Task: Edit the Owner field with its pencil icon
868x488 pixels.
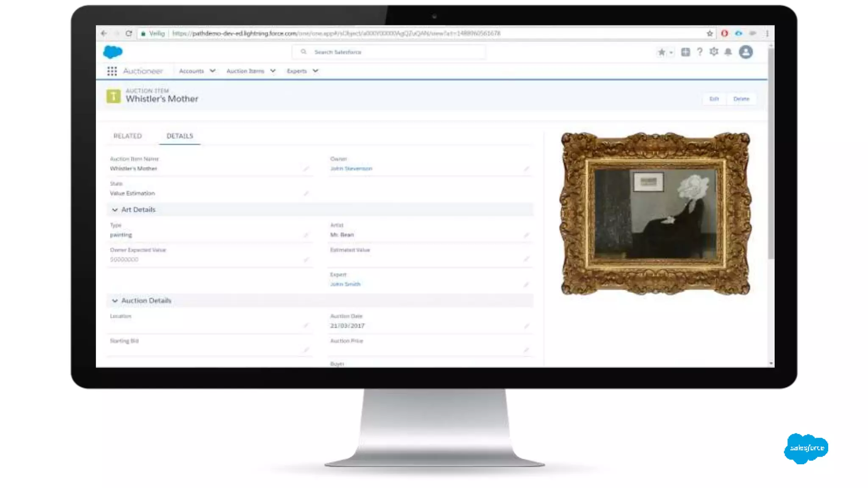Action: tap(526, 169)
